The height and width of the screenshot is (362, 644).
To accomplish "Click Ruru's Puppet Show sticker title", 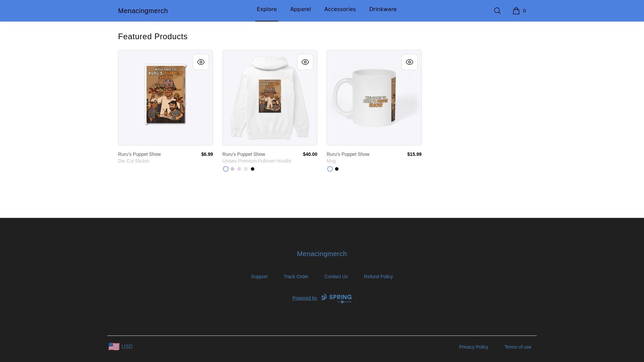I will point(139,154).
